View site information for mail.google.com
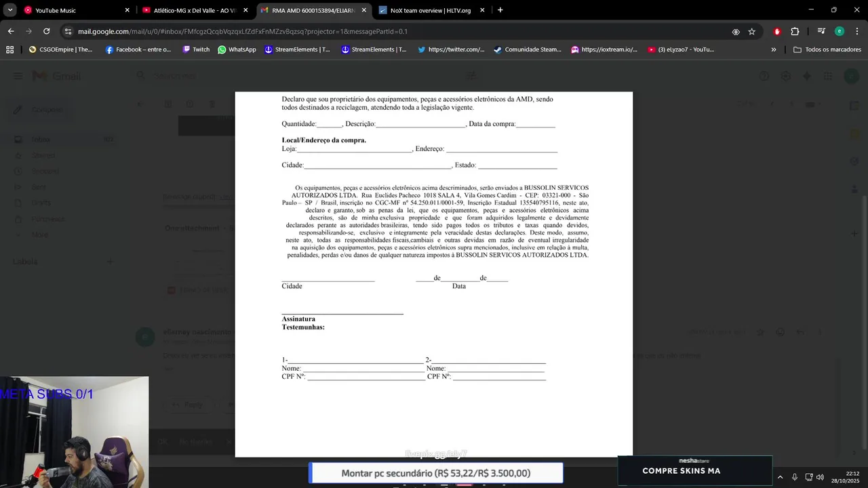The width and height of the screenshot is (868, 488). [68, 31]
